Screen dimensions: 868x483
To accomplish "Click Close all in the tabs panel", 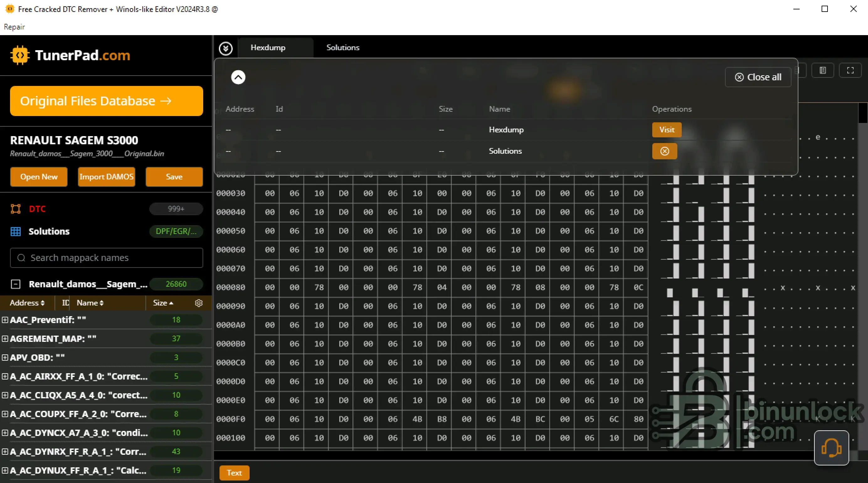I will point(758,77).
